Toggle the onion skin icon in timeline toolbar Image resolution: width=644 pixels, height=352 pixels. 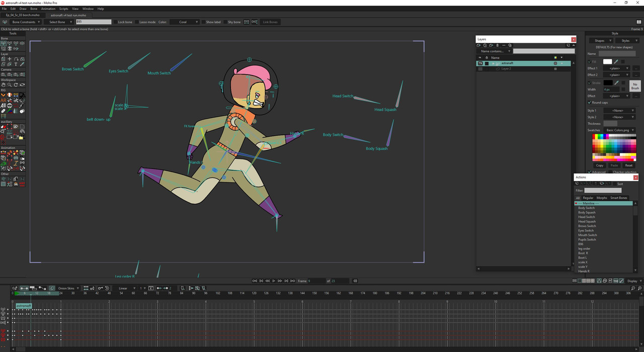click(x=52, y=288)
